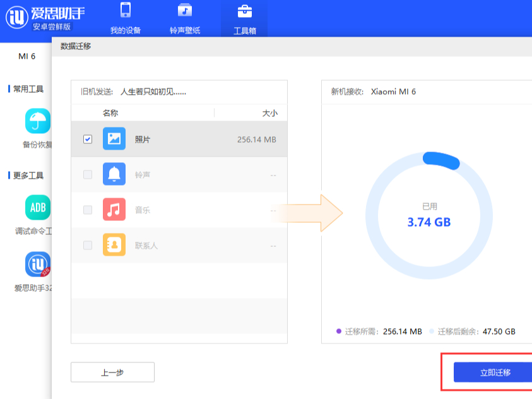The height and width of the screenshot is (399, 532).
Task: Click the 音乐 note icon
Action: point(114,210)
